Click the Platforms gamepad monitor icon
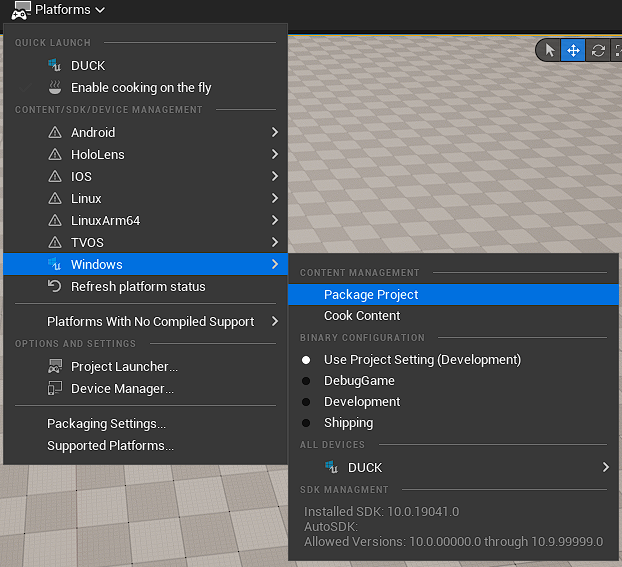 pos(21,10)
